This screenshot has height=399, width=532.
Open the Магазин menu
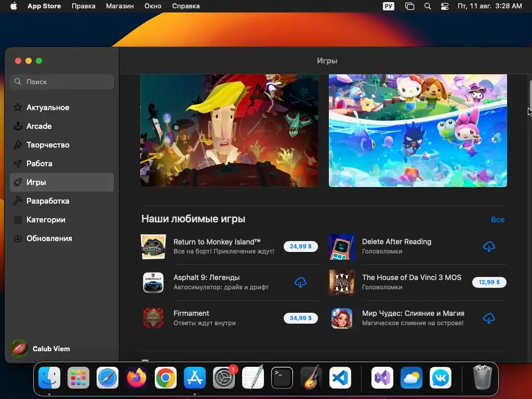[120, 6]
